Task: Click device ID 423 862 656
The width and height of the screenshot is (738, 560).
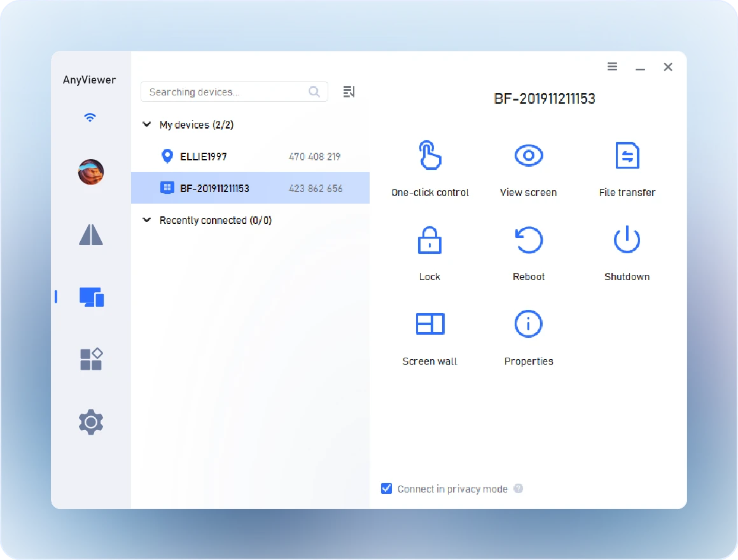Action: (x=316, y=188)
